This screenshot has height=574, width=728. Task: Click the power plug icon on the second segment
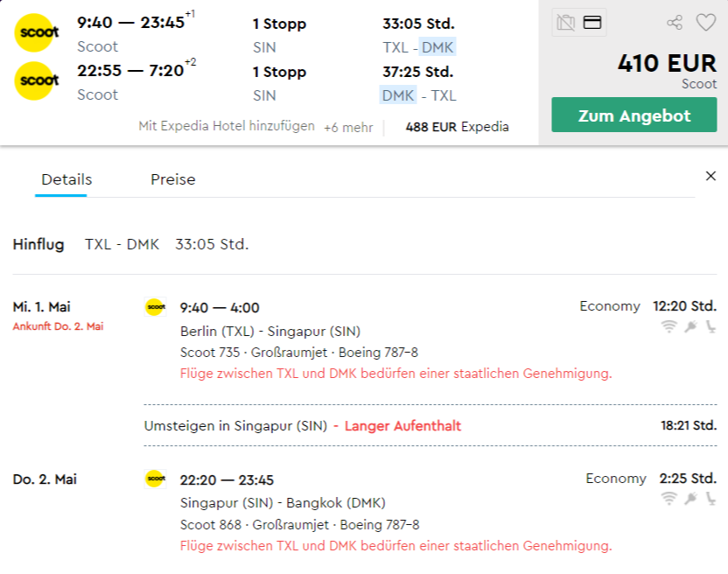[690, 497]
